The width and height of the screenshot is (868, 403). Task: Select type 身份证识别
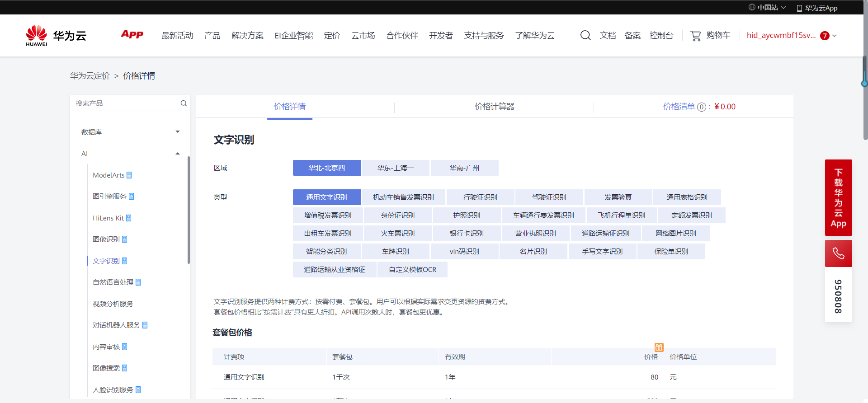tap(398, 215)
